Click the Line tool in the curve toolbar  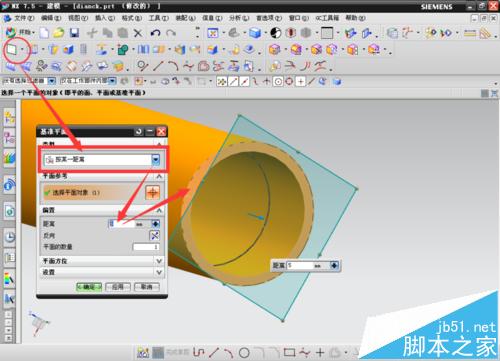coord(158,66)
